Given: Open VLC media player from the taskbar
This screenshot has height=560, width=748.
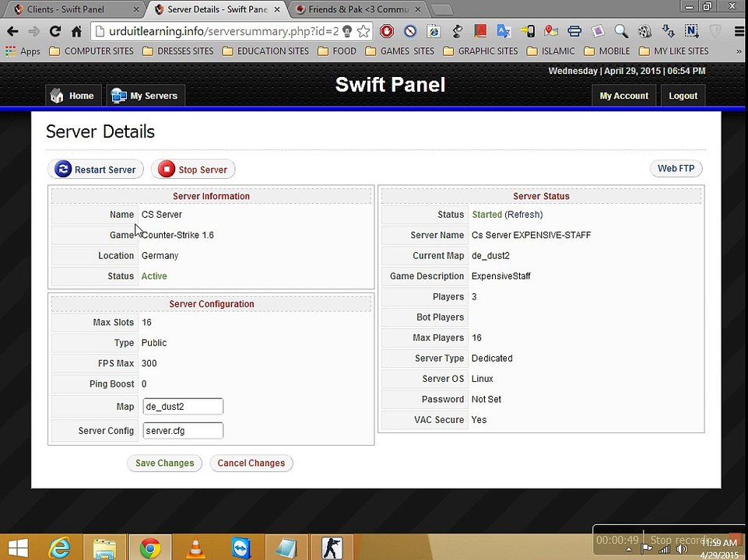Looking at the screenshot, I should point(195,548).
